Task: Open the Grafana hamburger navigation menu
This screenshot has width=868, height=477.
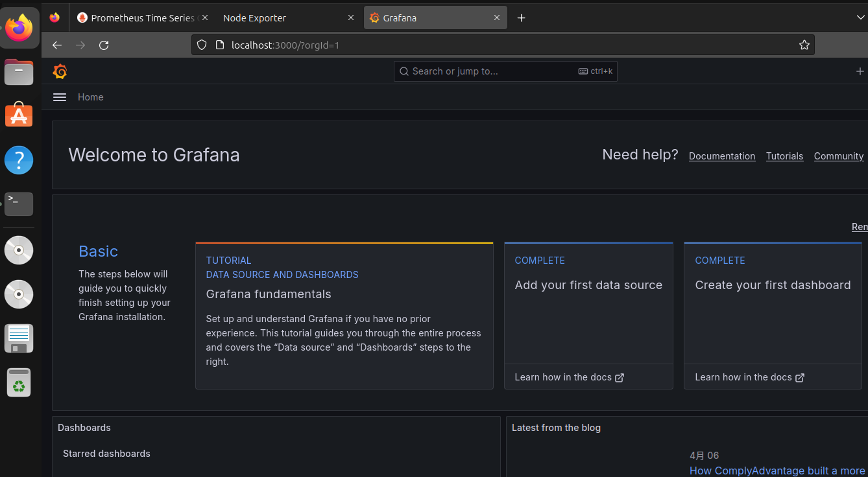Action: (x=60, y=97)
